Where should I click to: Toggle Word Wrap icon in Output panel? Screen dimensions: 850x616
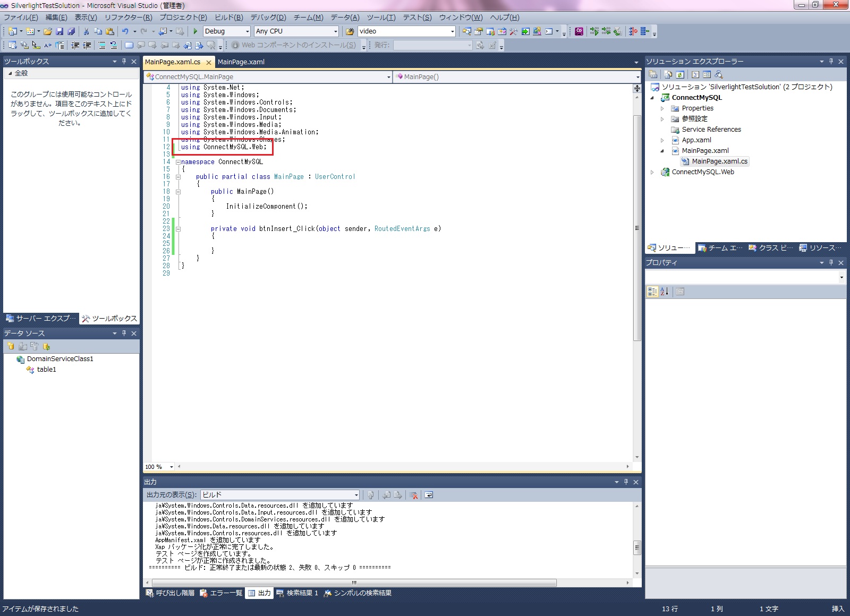429,495
